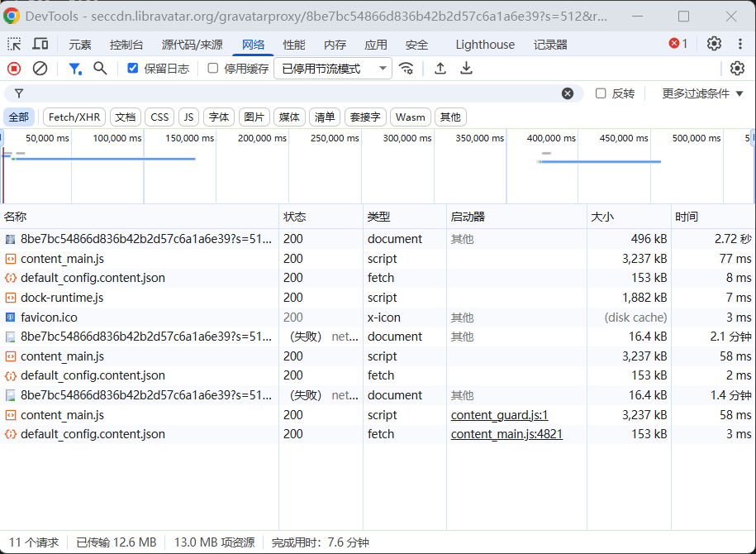Select content_main.js row with 77 ms
Screen dimensions: 756x554
coord(378,259)
